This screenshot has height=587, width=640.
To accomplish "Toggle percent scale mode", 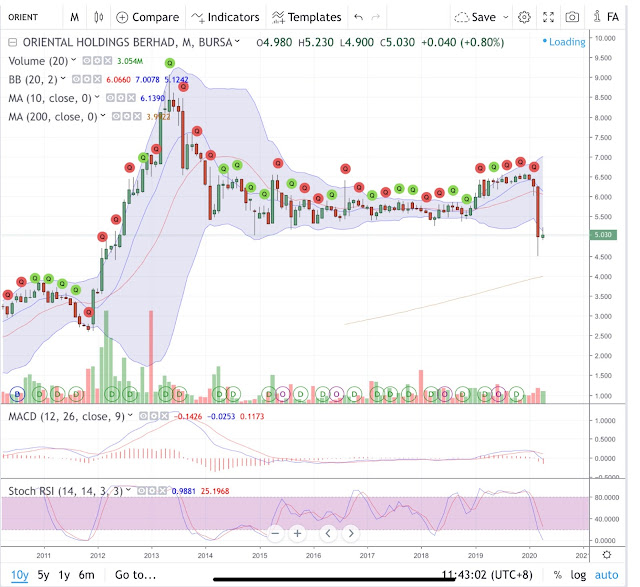I will click(x=558, y=575).
